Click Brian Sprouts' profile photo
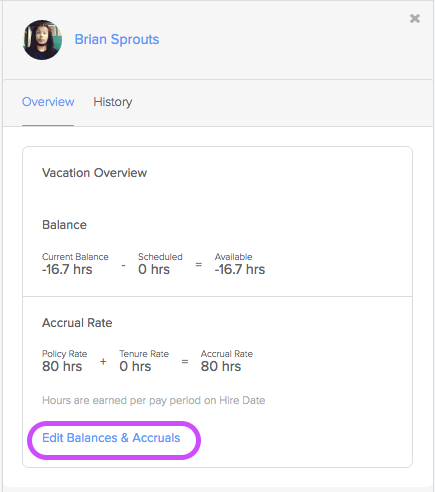This screenshot has height=492, width=435. (x=42, y=40)
